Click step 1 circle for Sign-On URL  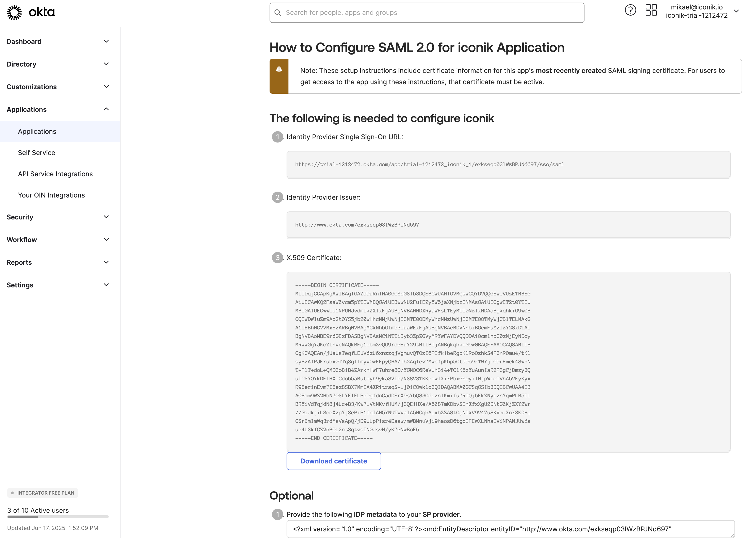(x=278, y=137)
